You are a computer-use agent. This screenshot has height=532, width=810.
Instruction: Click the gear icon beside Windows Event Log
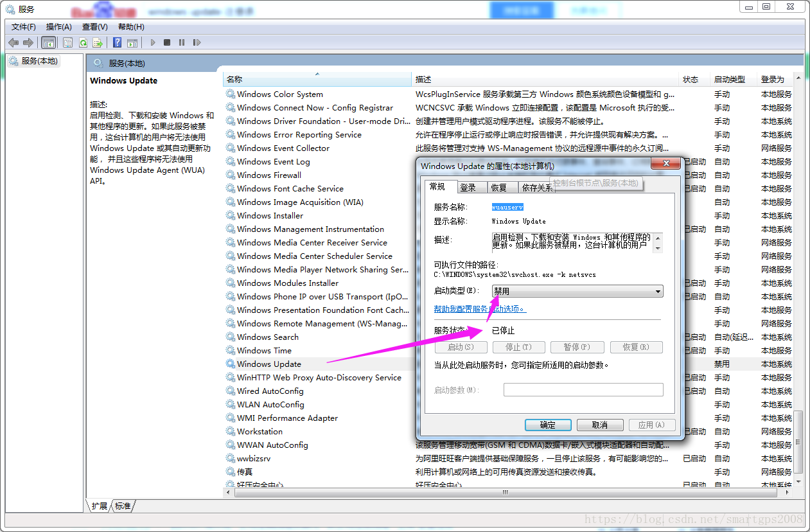231,161
